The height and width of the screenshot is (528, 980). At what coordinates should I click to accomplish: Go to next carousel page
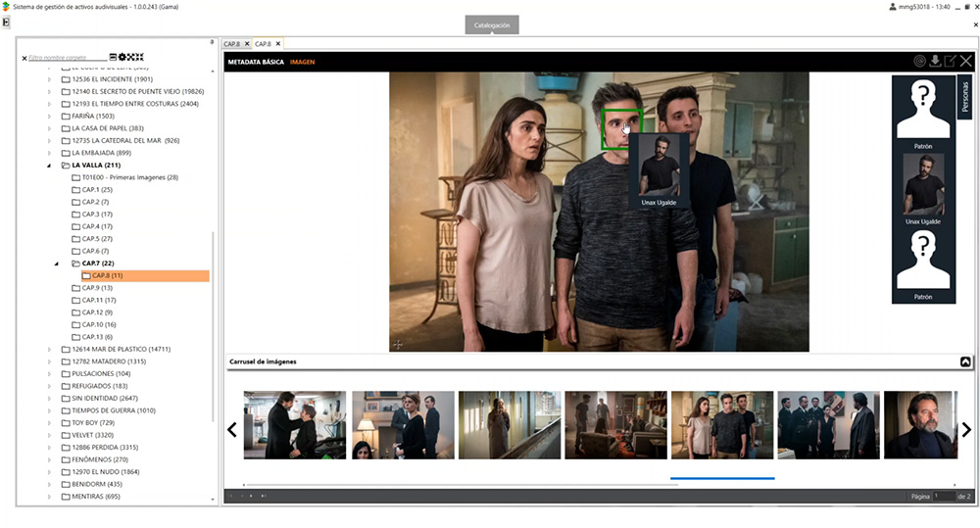coord(251,496)
